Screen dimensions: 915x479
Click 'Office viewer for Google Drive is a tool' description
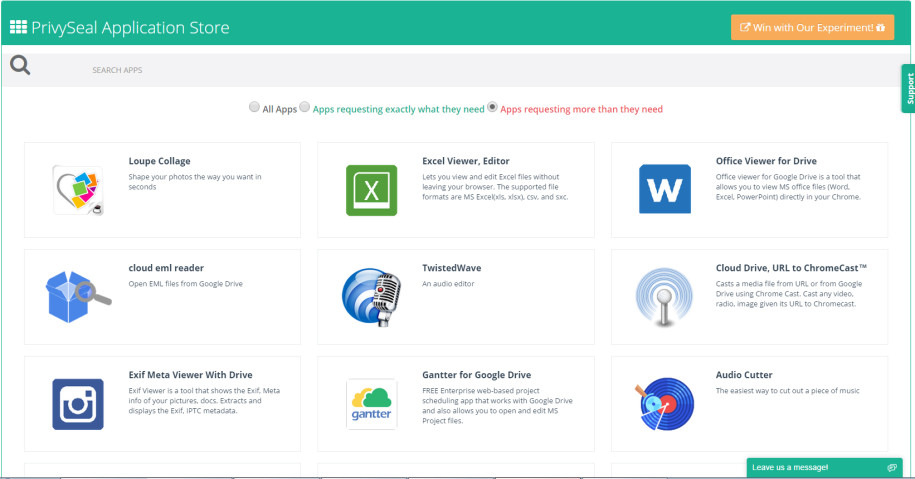(788, 187)
